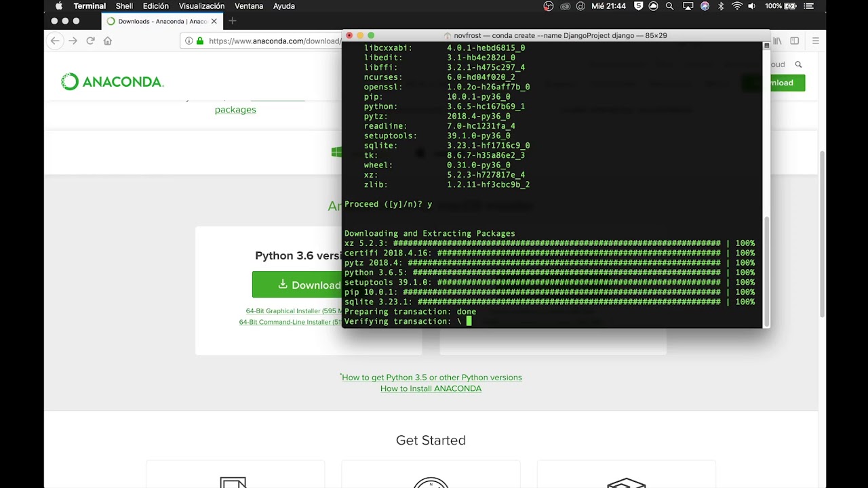Click the 'libcxxabi: 4.0.1' package row
This screenshot has height=488, width=868.
pos(444,48)
